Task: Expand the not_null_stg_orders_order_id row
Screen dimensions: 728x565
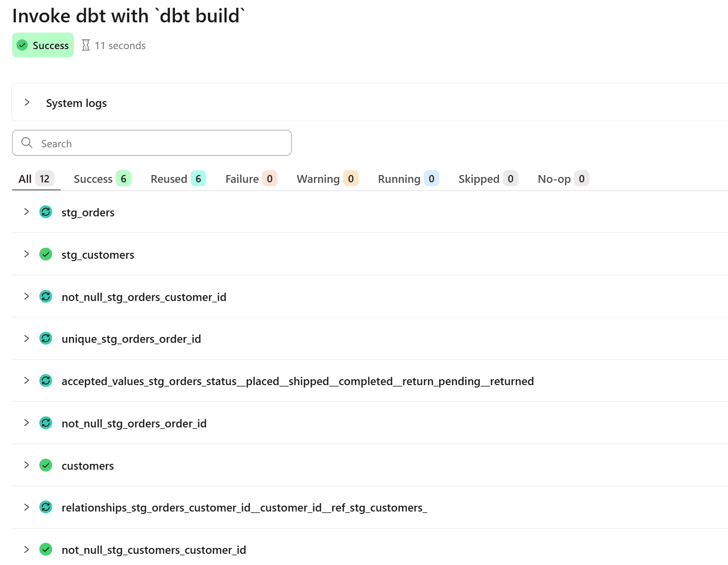Action: pos(27,423)
